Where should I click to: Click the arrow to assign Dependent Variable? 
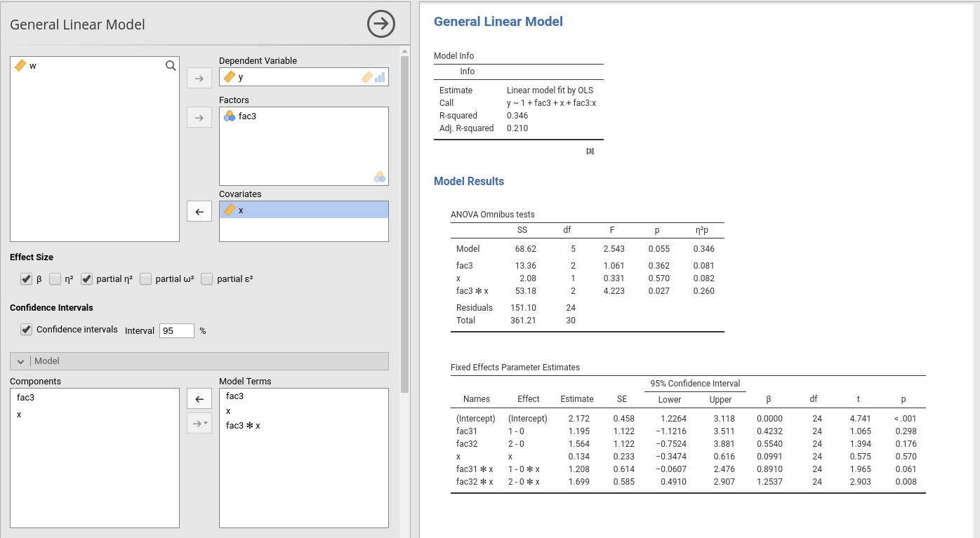[199, 78]
